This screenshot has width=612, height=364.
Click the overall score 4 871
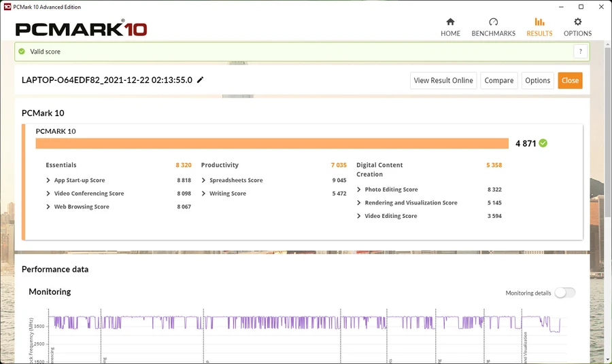click(x=526, y=143)
